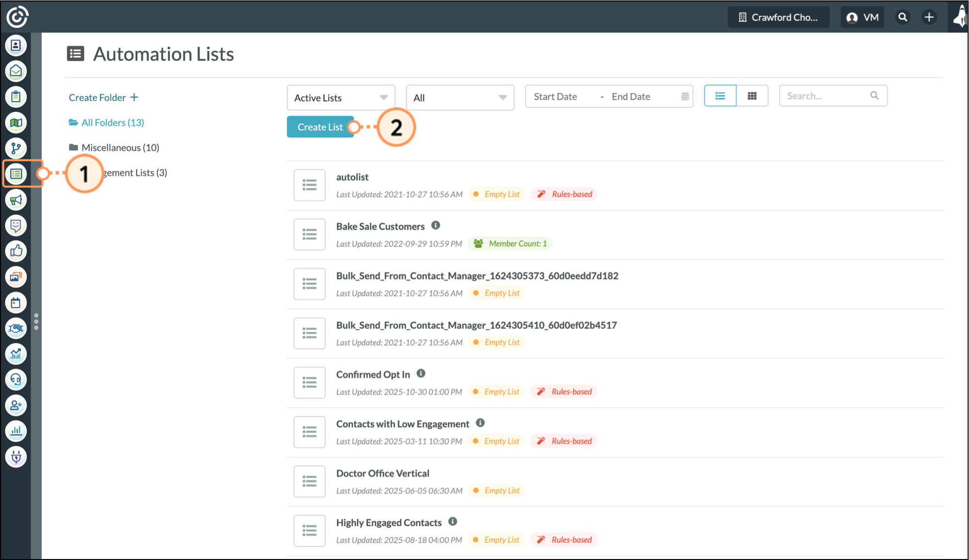969x560 pixels.
Task: Open the plug integrations icon
Action: 16,457
